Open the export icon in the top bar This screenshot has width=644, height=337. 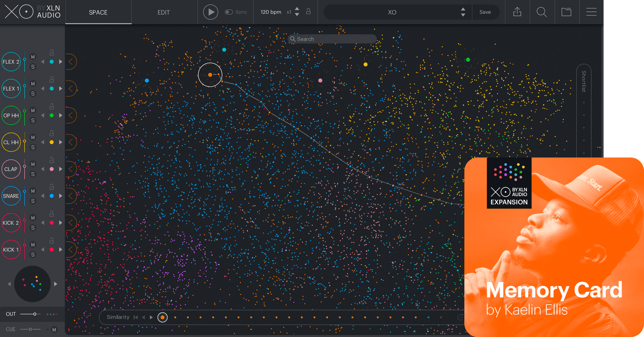[517, 12]
